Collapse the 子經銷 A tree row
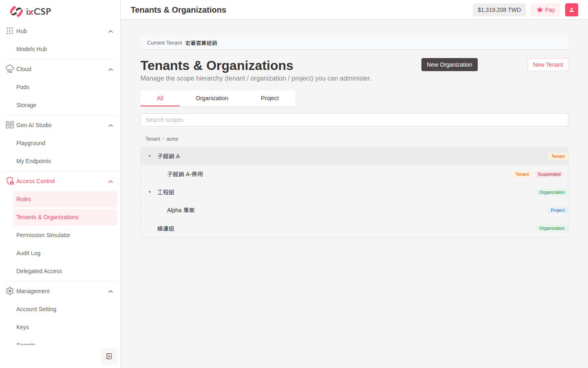This screenshot has width=588, height=368. pyautogui.click(x=150, y=156)
